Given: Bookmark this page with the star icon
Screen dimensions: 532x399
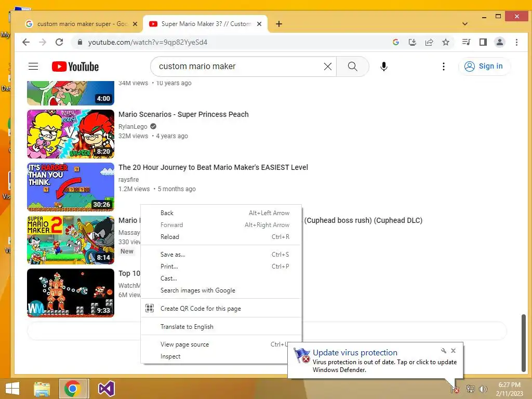Looking at the screenshot, I should pyautogui.click(x=445, y=42).
